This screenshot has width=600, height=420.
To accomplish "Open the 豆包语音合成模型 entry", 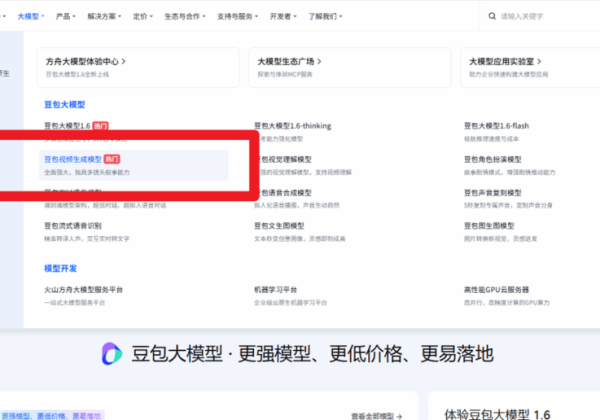I will [286, 192].
